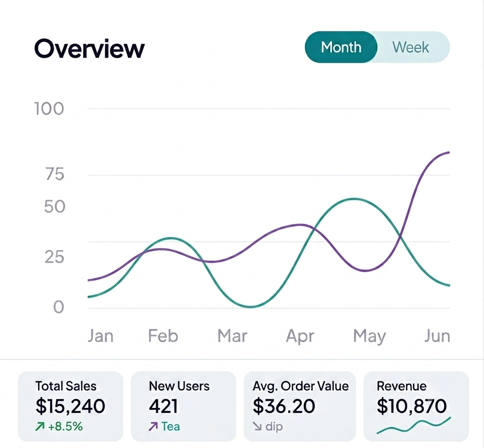Click the dip text under Avg. Order Value
This screenshot has width=484, height=448.
[x=274, y=427]
